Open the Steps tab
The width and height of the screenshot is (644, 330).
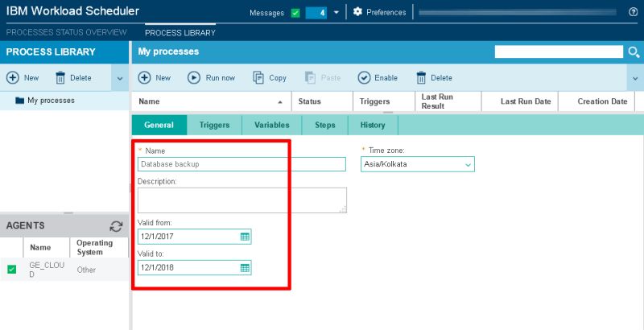pos(325,126)
